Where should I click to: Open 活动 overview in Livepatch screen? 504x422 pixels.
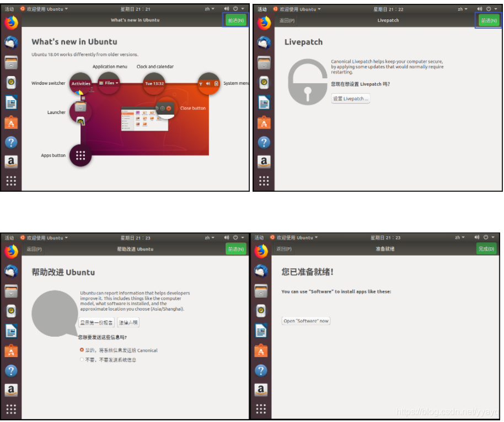(262, 9)
